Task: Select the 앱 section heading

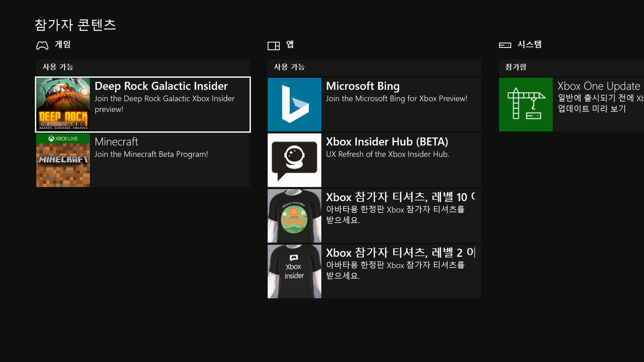Action: click(x=290, y=44)
